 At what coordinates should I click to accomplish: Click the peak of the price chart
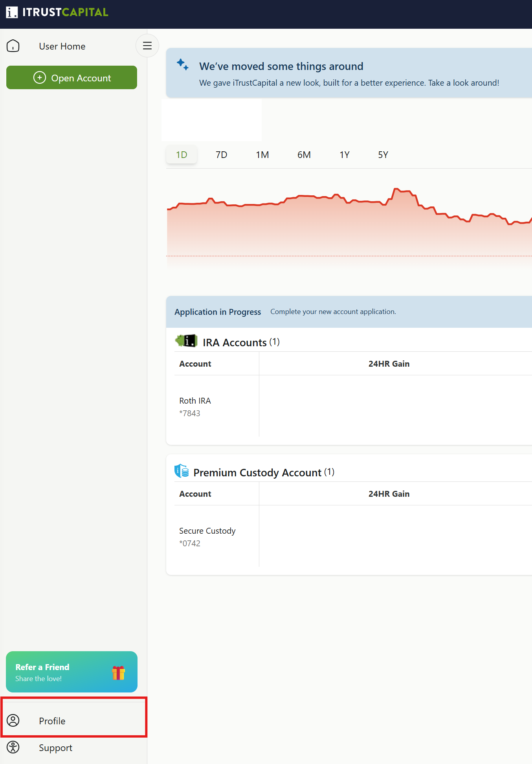(x=396, y=189)
